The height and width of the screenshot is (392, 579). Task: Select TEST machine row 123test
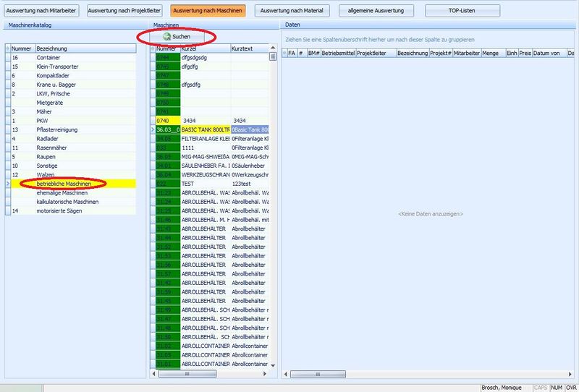[210, 184]
